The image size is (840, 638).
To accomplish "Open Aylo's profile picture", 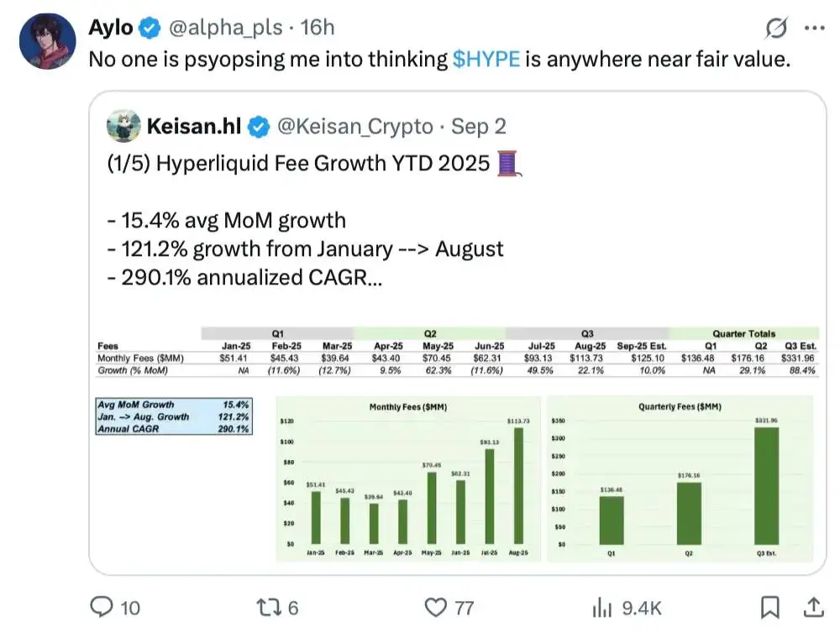I will [x=47, y=35].
